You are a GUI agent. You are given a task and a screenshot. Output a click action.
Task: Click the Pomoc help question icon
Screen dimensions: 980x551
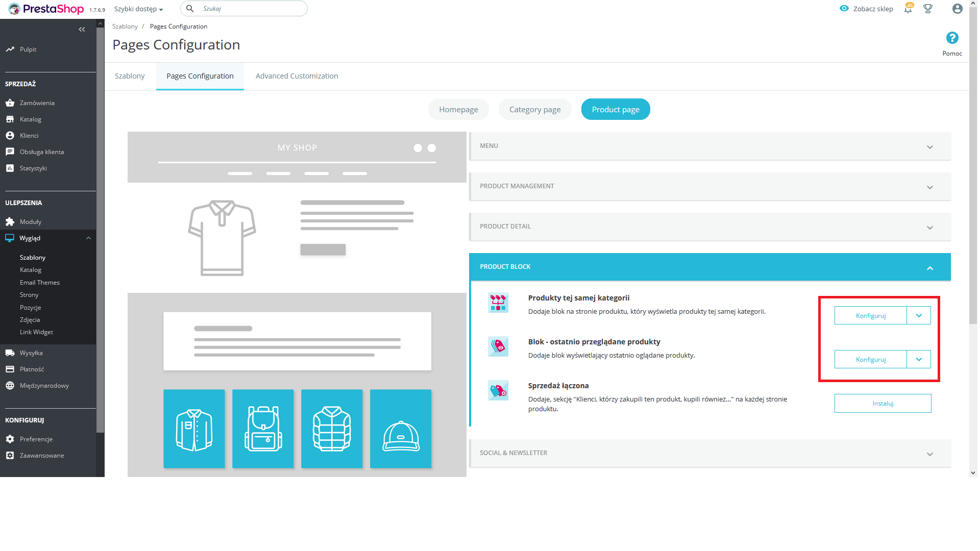[952, 38]
